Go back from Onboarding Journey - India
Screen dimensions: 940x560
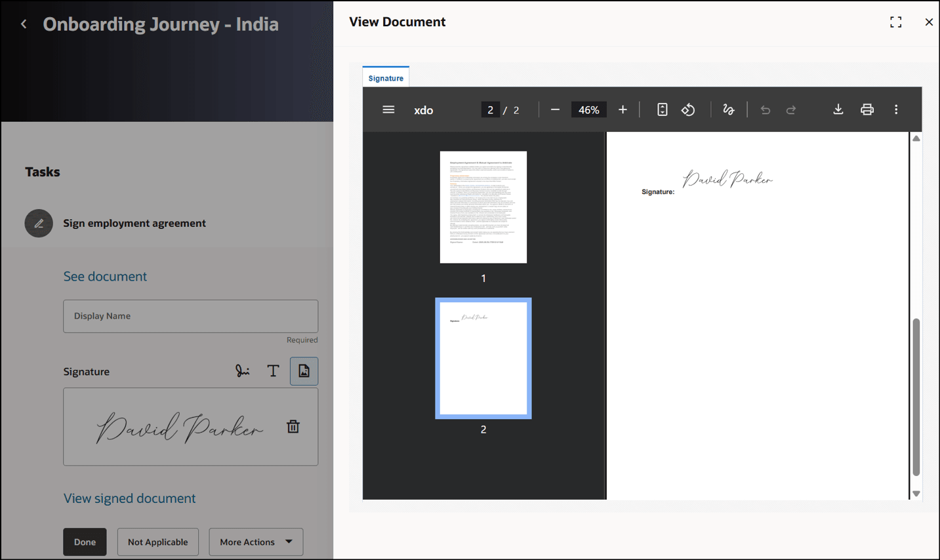tap(24, 24)
